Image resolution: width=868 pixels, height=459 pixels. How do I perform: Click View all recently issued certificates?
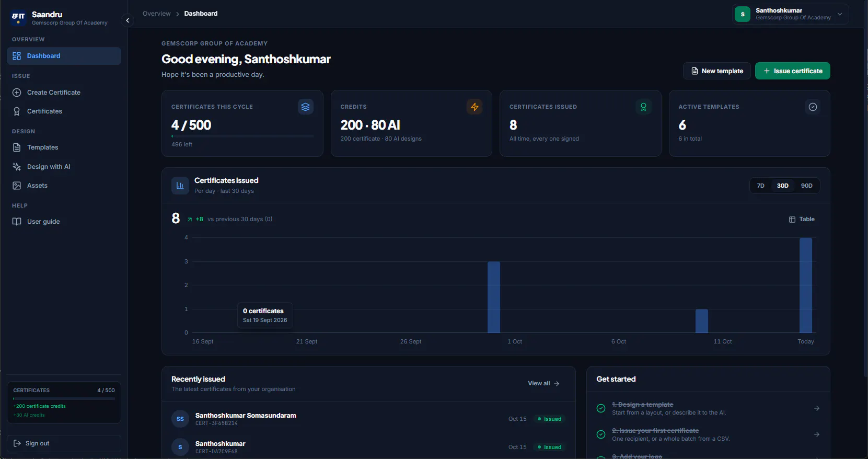click(543, 384)
